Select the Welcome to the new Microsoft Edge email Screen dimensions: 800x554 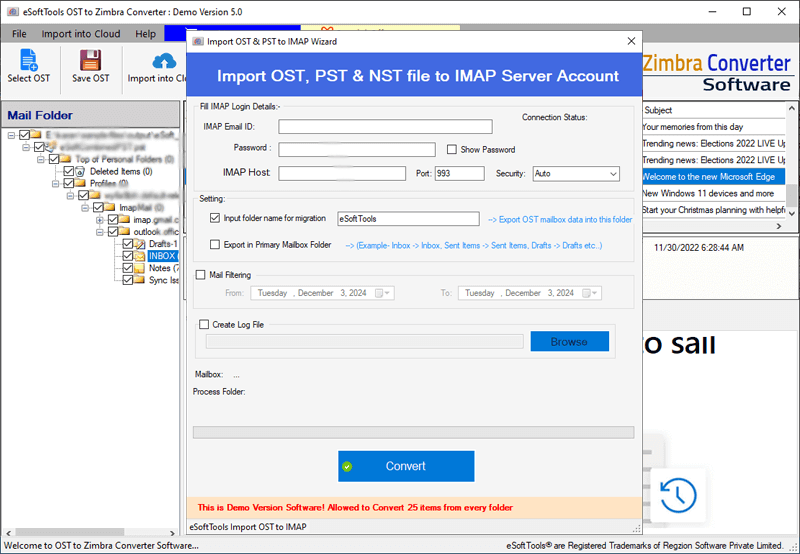point(713,177)
